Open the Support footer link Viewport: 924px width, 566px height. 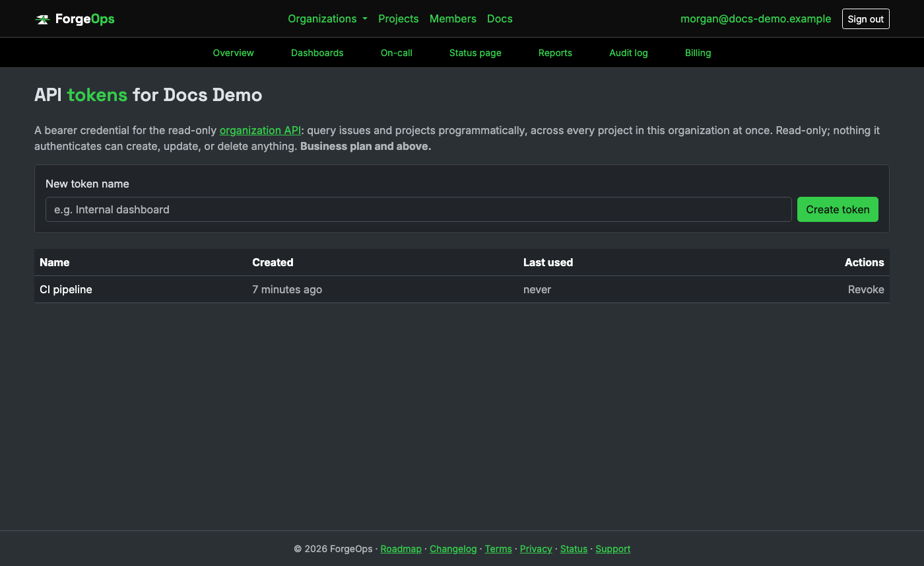[x=612, y=549]
